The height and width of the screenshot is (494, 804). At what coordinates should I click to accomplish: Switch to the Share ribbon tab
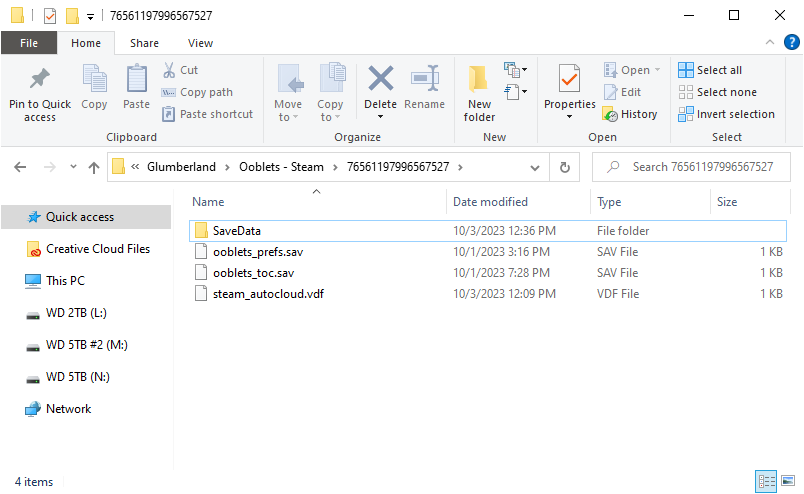[144, 43]
